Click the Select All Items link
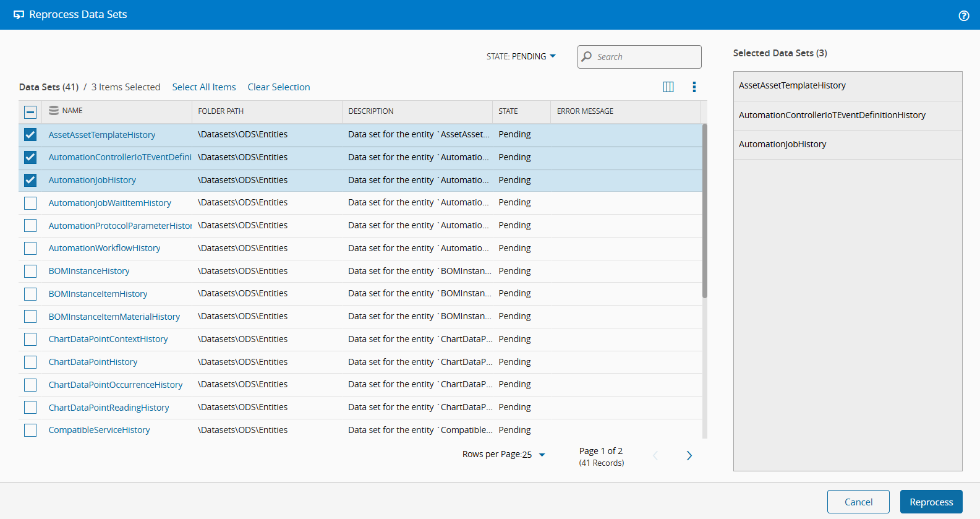Screen dimensions: 980x519 [204, 87]
